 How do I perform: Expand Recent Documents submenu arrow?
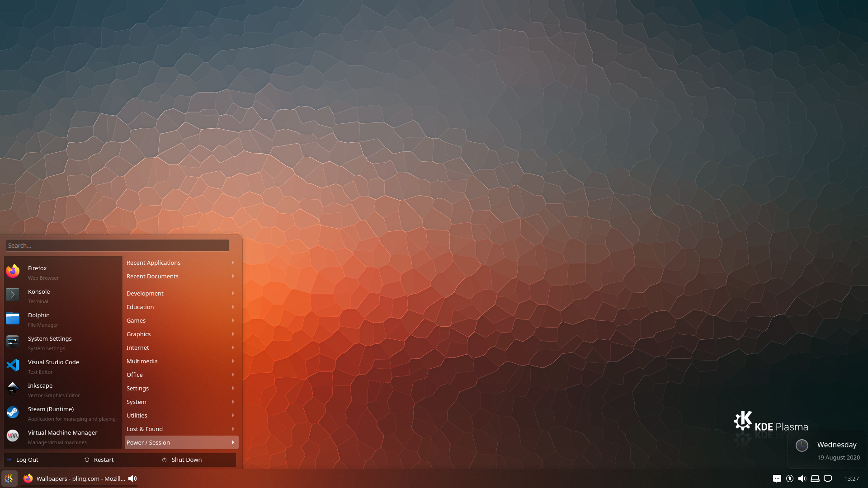233,276
